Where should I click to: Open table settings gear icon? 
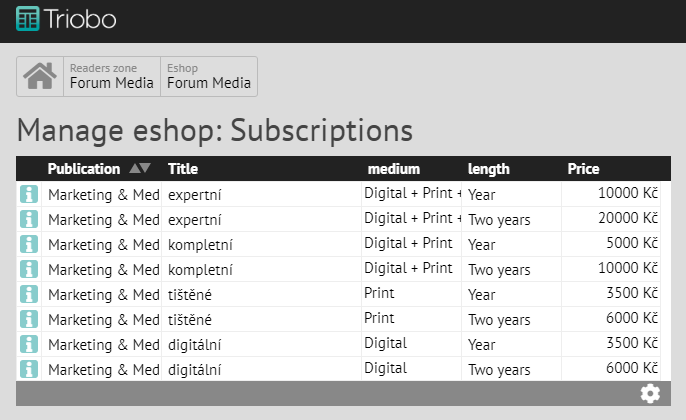click(650, 394)
